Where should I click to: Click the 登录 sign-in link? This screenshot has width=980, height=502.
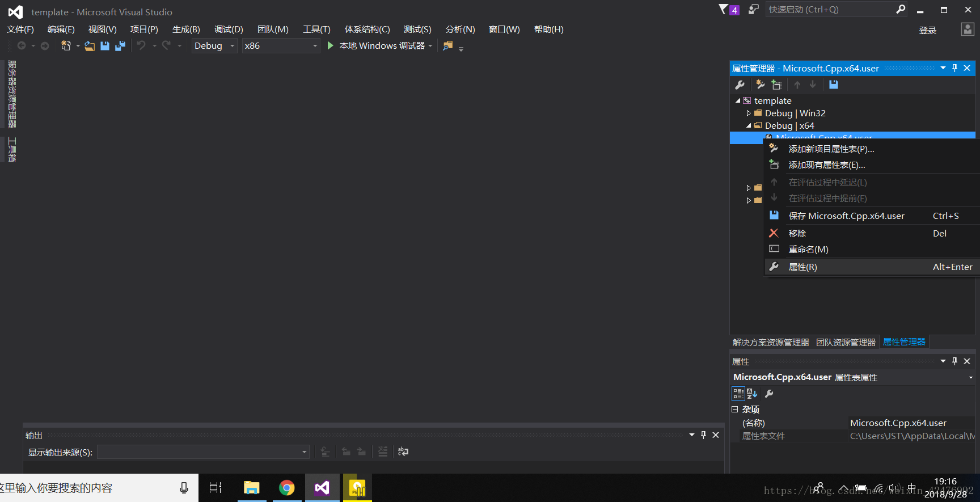tap(928, 31)
